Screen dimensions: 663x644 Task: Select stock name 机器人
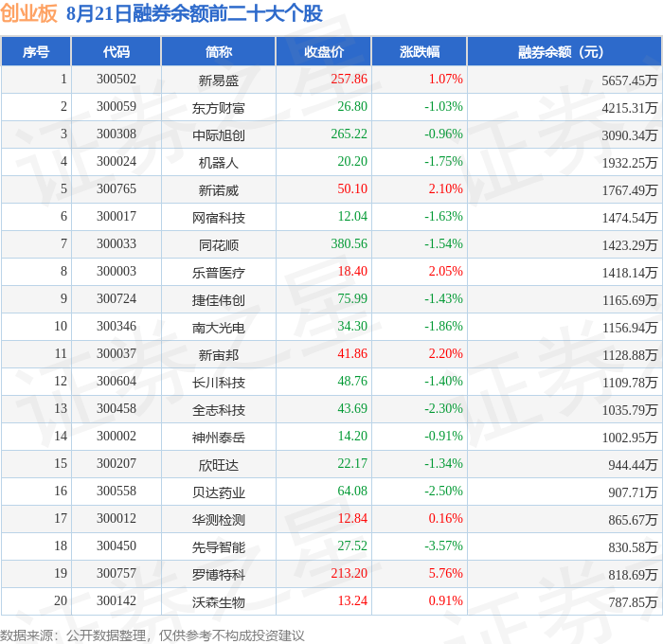[x=219, y=163]
